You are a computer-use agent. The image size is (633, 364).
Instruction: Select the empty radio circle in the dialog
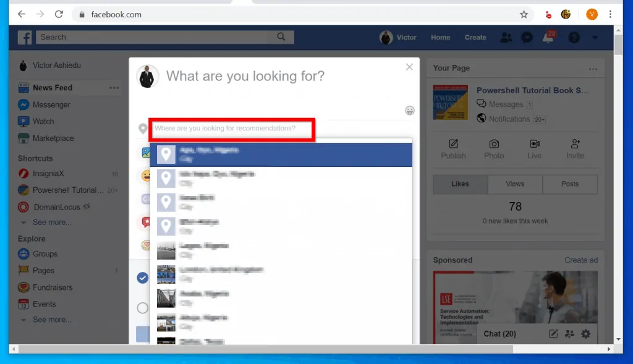click(x=142, y=308)
